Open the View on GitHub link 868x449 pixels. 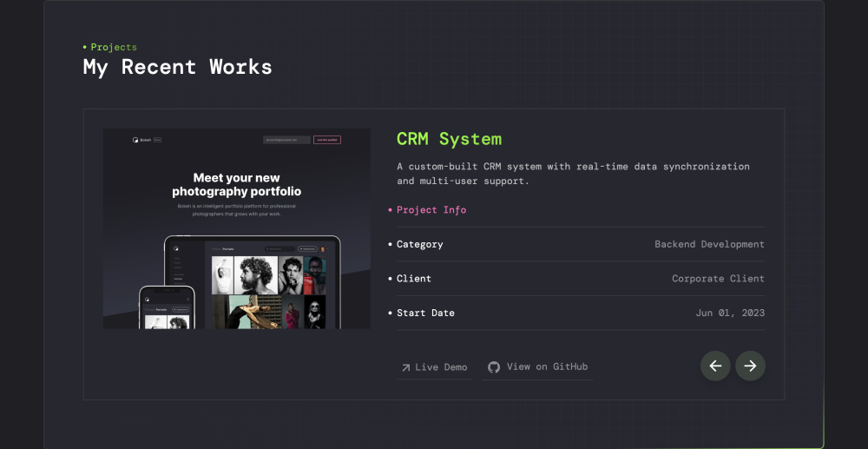point(538,366)
